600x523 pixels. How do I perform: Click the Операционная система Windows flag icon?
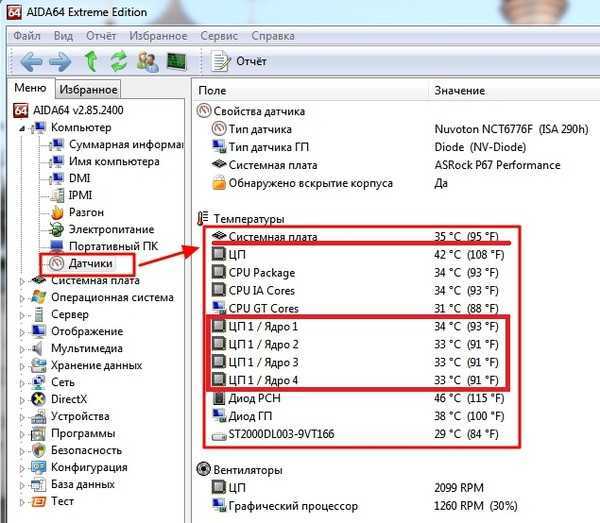click(38, 297)
